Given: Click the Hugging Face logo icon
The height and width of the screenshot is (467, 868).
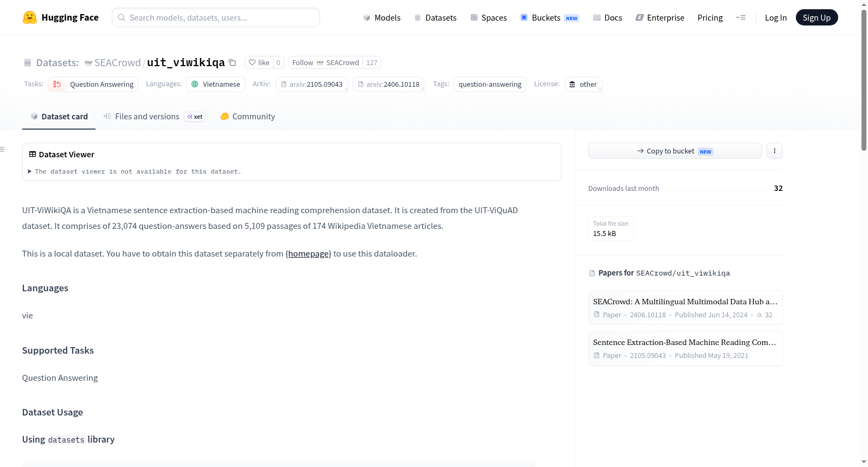Looking at the screenshot, I should (x=30, y=17).
